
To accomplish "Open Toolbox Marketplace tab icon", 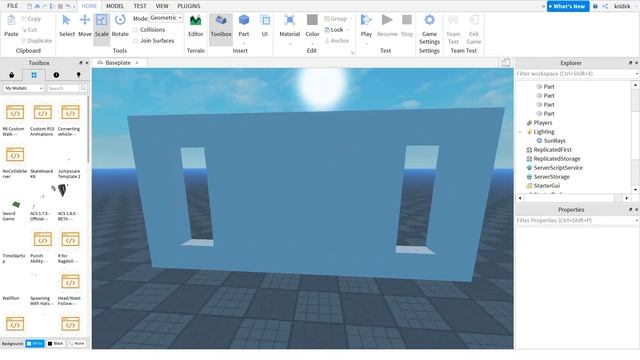I will click(11, 75).
